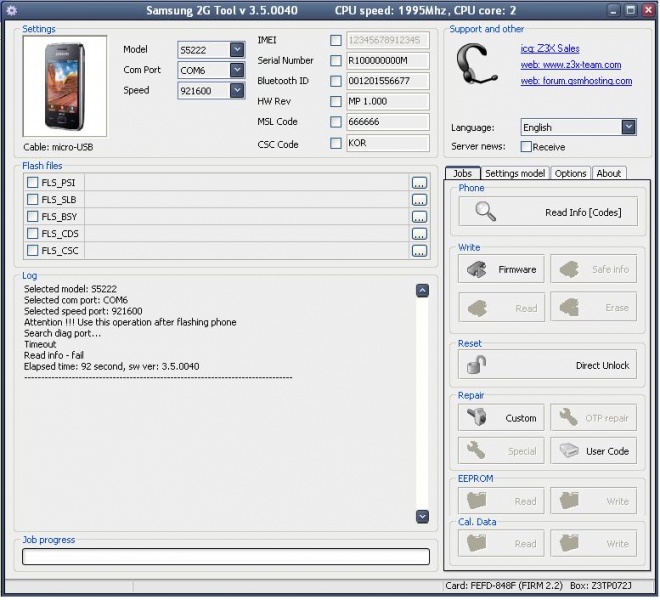Enable the CSC Code checkbox
This screenshot has height=600, width=660.
click(336, 143)
